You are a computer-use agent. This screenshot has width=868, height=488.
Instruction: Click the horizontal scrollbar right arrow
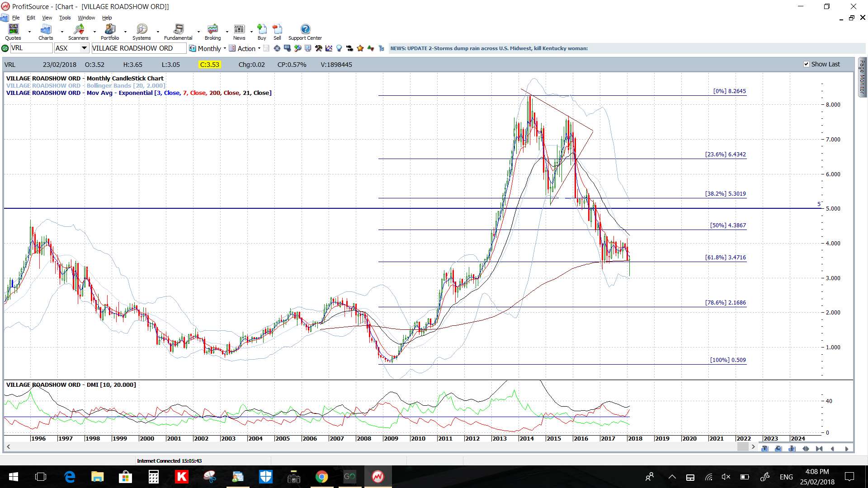point(753,447)
